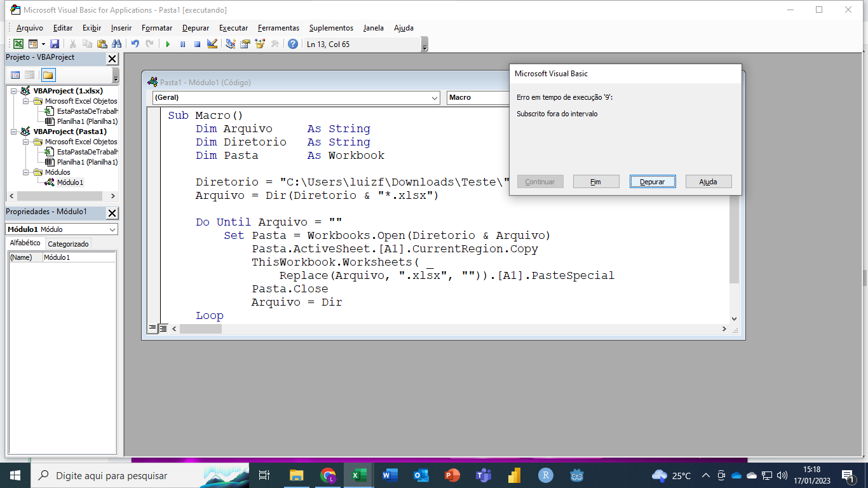Viewport: 868px width, 488px height.
Task: Click the blue Help question mark icon
Action: click(292, 44)
